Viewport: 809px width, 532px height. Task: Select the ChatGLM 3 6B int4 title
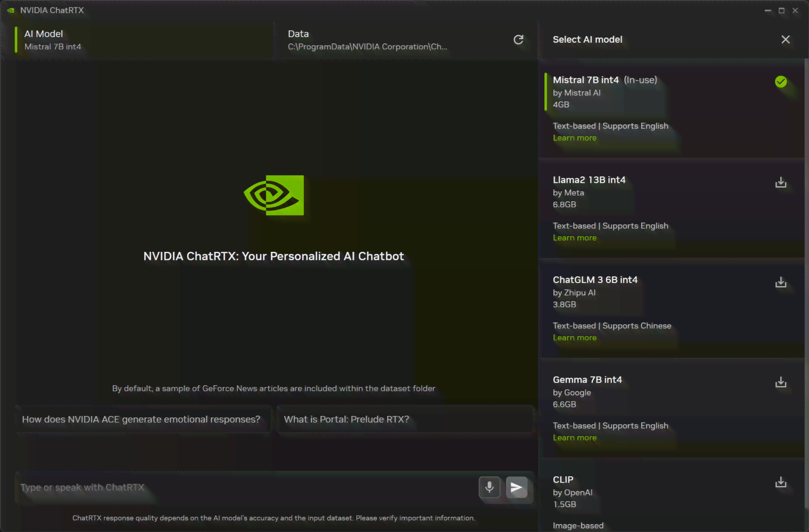595,280
